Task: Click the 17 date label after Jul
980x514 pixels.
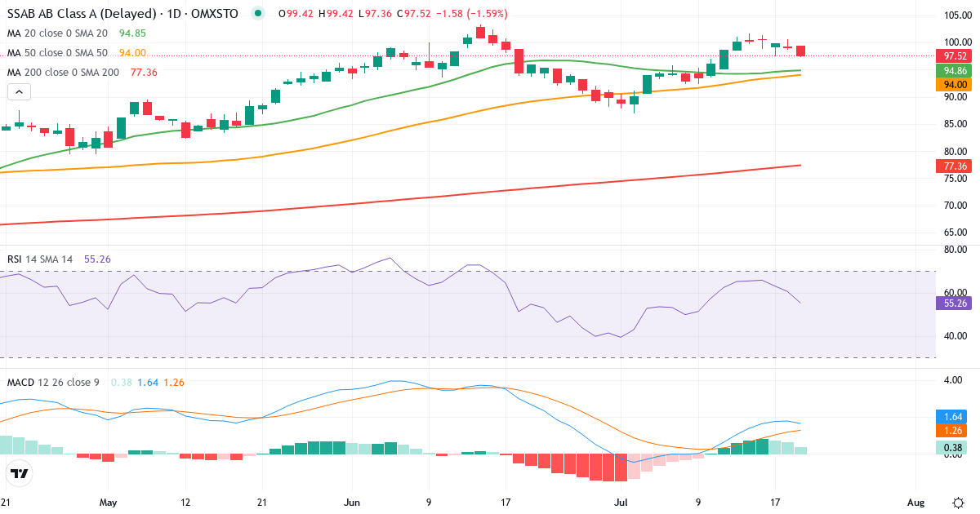Action: [776, 503]
